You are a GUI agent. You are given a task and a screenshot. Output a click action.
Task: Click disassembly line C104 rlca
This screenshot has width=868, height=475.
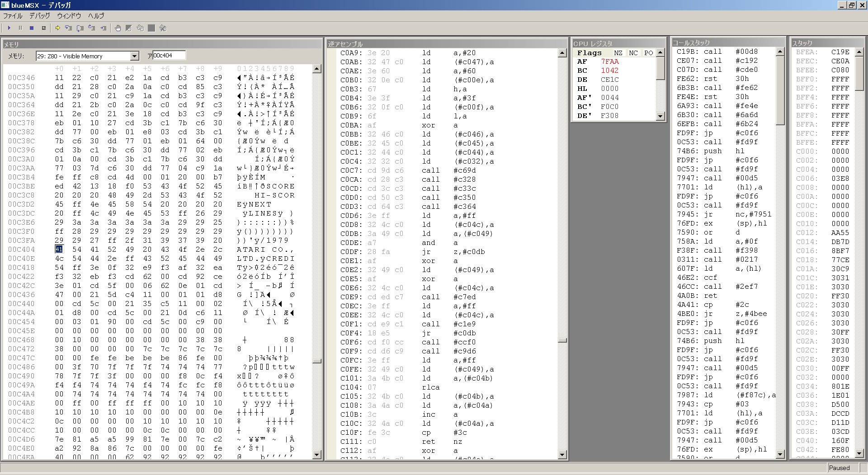[x=390, y=387]
